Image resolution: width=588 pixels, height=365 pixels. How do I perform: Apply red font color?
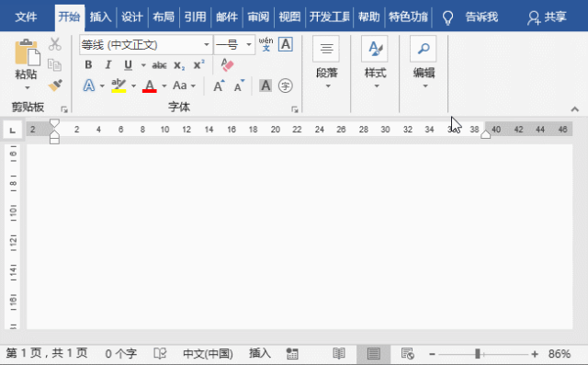click(149, 86)
